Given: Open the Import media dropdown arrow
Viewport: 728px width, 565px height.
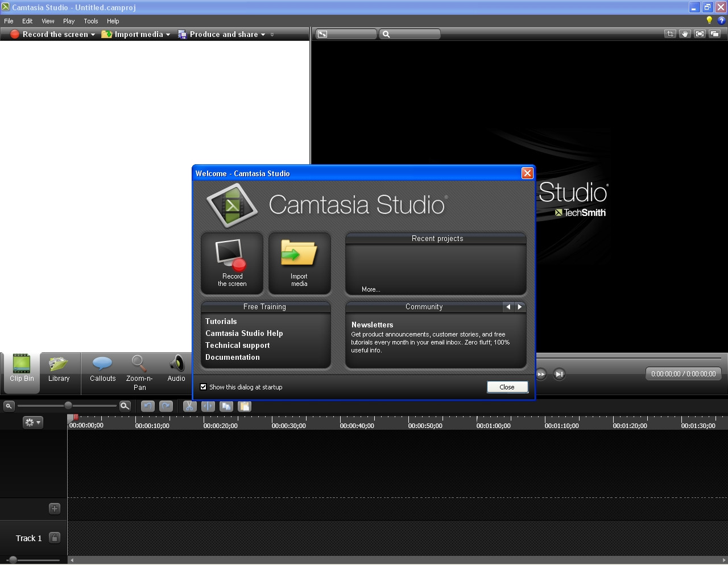Looking at the screenshot, I should pos(168,35).
